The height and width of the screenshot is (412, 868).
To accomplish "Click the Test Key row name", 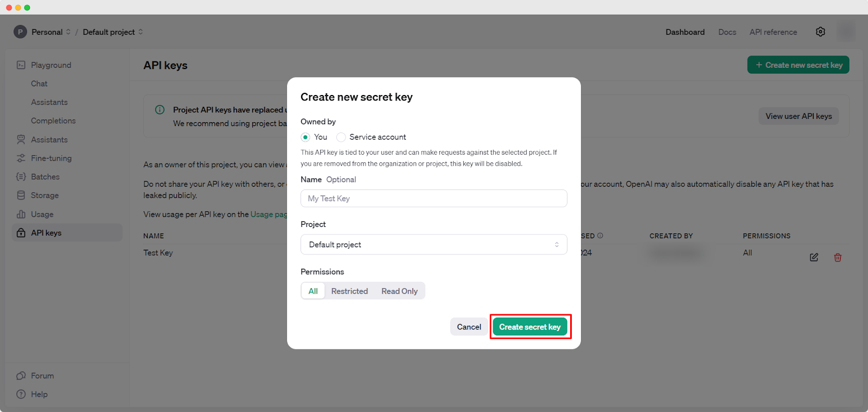I will pos(158,253).
